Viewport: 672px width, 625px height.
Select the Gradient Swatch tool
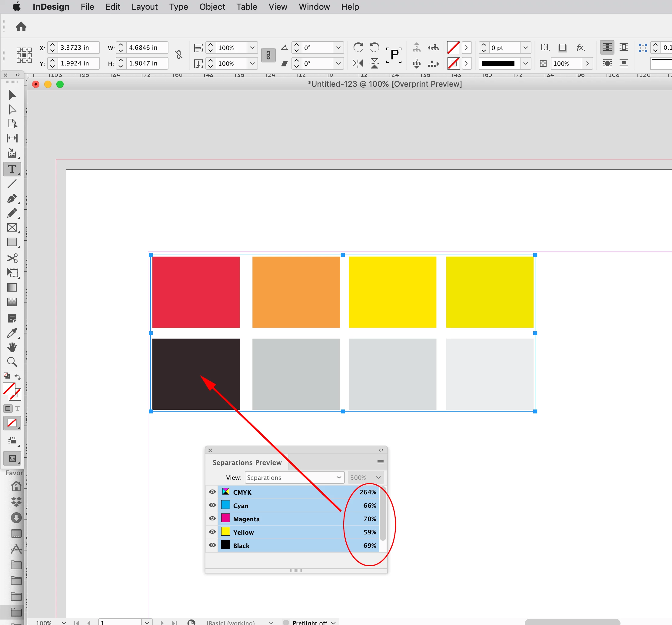[12, 287]
